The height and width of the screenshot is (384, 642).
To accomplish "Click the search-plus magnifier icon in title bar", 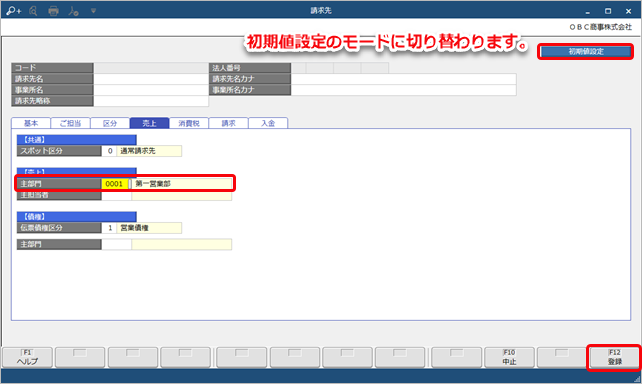I will pyautogui.click(x=13, y=11).
